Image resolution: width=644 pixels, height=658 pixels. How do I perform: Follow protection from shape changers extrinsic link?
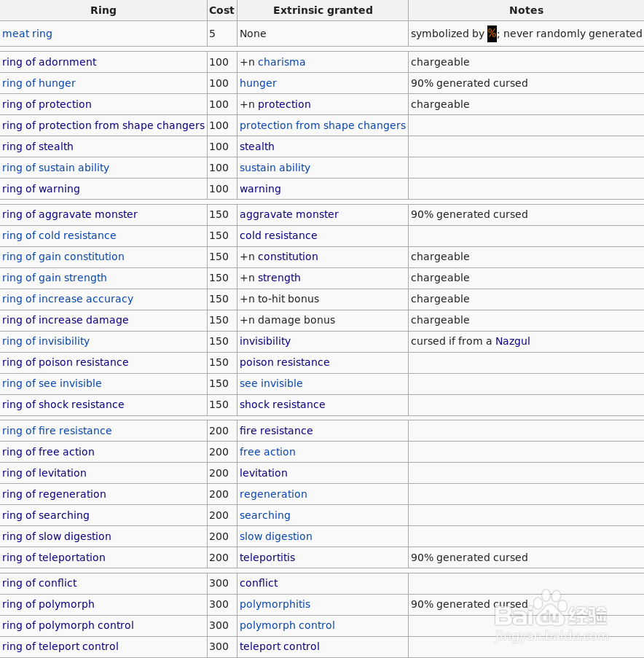323,125
